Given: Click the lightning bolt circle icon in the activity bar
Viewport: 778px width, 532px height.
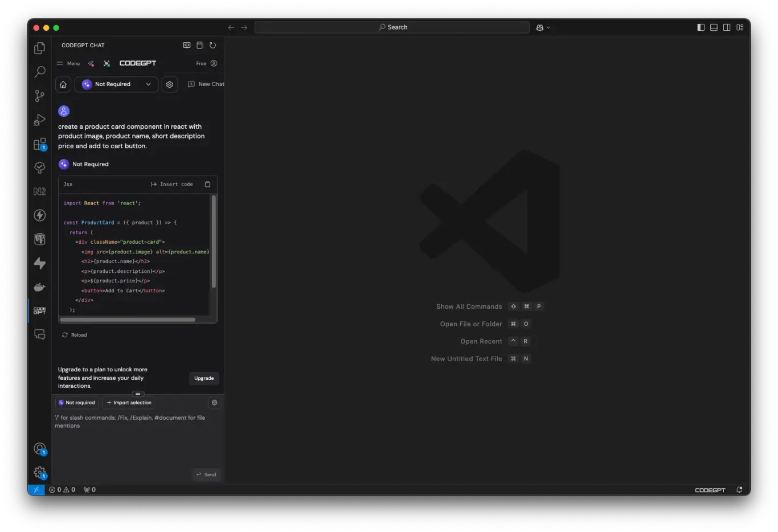Looking at the screenshot, I should pos(39,215).
